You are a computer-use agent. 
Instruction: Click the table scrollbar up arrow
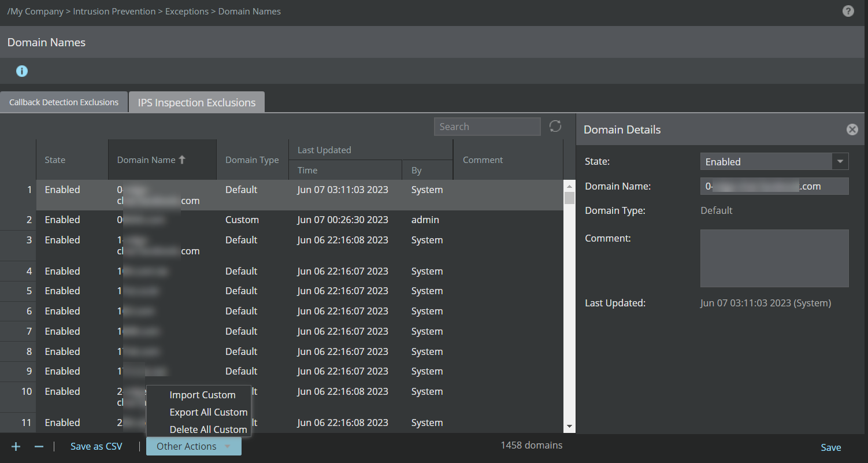pos(569,186)
